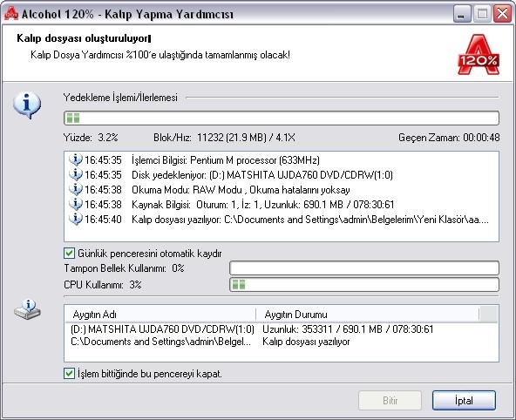The width and height of the screenshot is (516, 420).
Task: Click info icon of Kaynak Bilgisi log row
Action: [76, 204]
